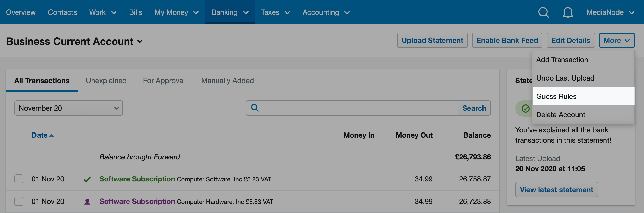Click upload time 20 Nov 2020 at 11:05
The height and width of the screenshot is (213, 644).
pos(550,169)
